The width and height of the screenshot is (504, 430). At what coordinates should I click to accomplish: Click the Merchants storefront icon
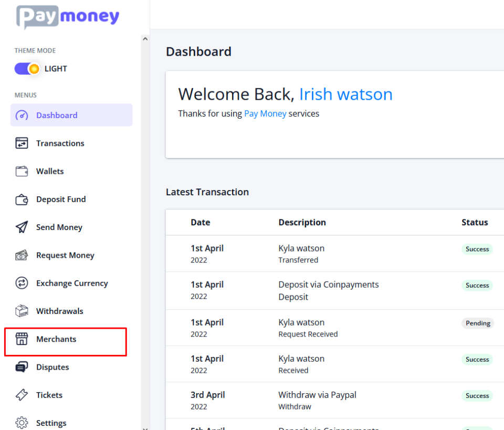point(22,339)
